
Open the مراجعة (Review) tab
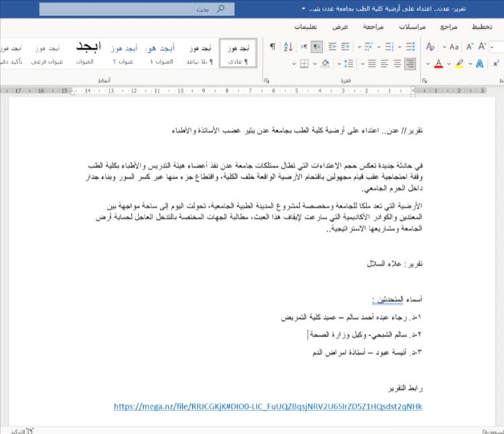click(x=373, y=27)
